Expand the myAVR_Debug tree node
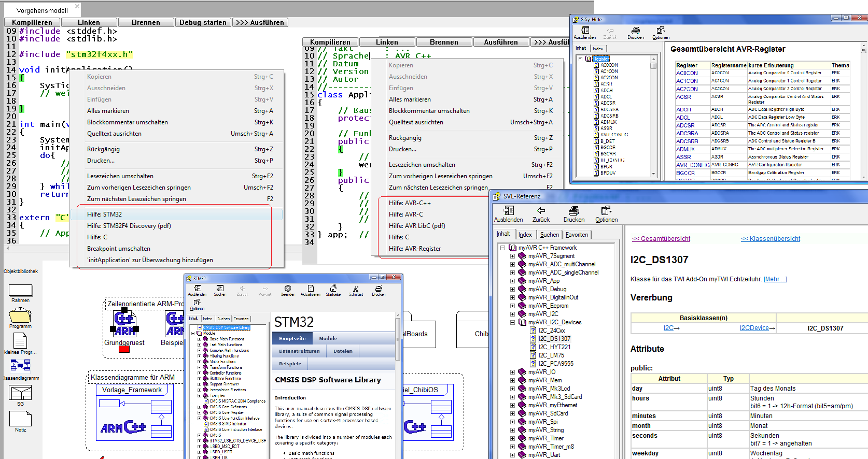The image size is (868, 459). pyautogui.click(x=512, y=289)
